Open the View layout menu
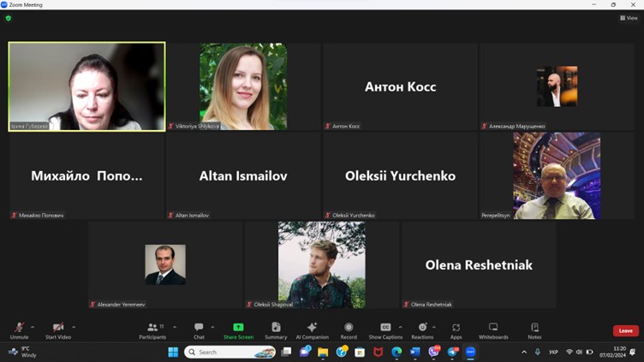This screenshot has height=362, width=644. click(x=629, y=18)
